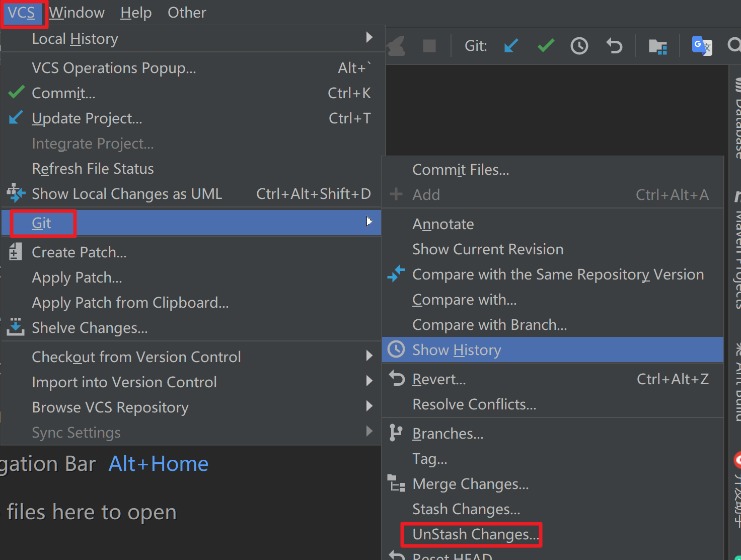
Task: Choose Create Patch... entry
Action: [x=191, y=252]
